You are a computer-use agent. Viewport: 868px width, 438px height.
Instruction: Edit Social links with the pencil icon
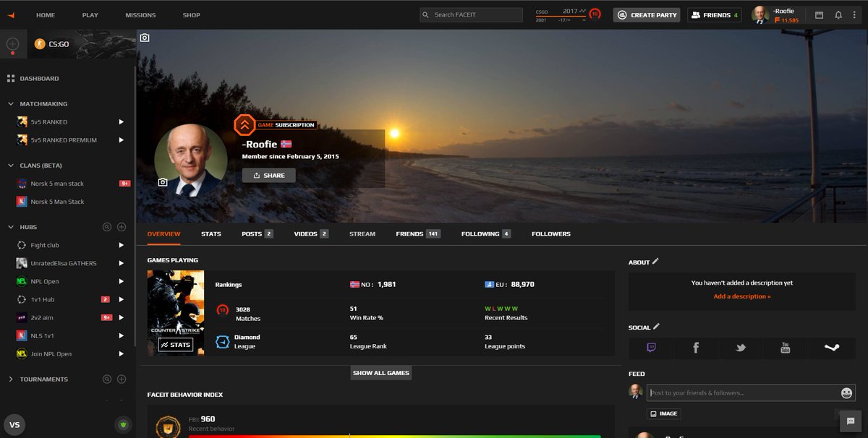[656, 327]
